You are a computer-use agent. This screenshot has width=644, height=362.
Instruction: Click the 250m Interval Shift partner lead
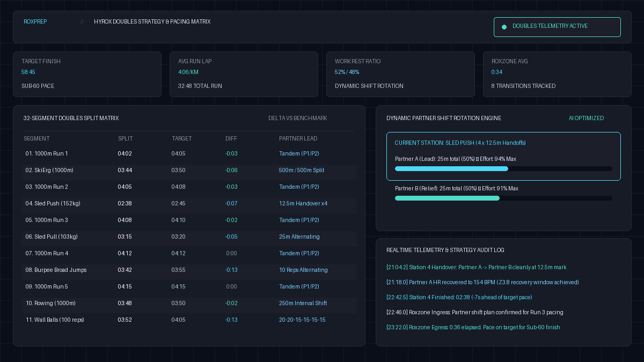pos(303,303)
